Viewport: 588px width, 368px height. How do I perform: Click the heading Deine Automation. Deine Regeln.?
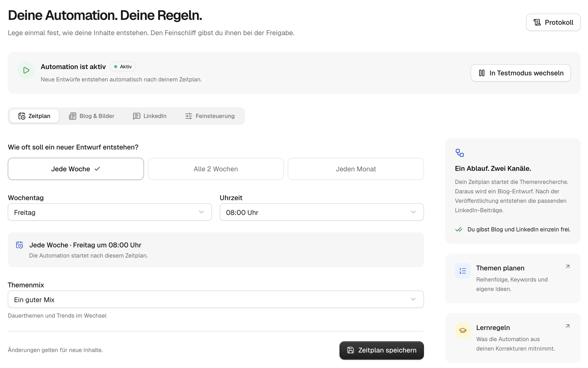click(x=105, y=15)
